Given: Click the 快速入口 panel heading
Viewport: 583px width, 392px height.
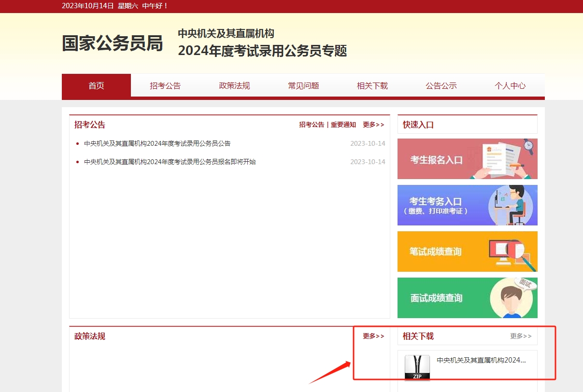Looking at the screenshot, I should 418,125.
